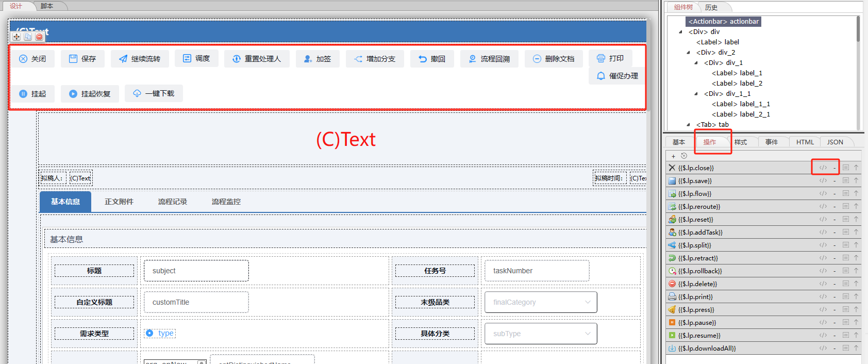
Task: Click the 调度 button
Action: coord(196,59)
